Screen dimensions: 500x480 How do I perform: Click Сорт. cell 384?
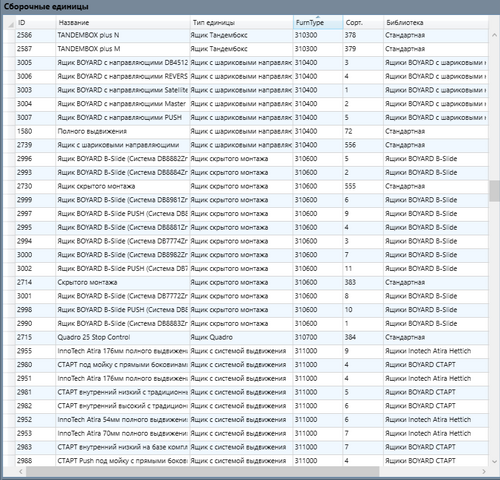[x=363, y=337]
